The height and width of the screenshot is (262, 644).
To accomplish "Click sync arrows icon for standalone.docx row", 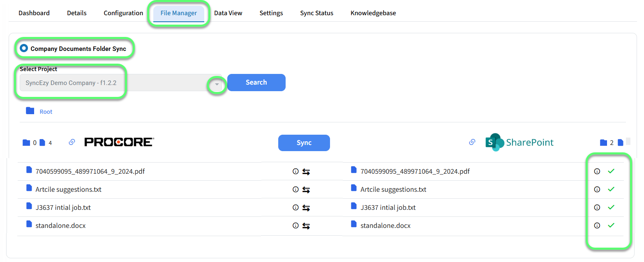I will coord(306,226).
